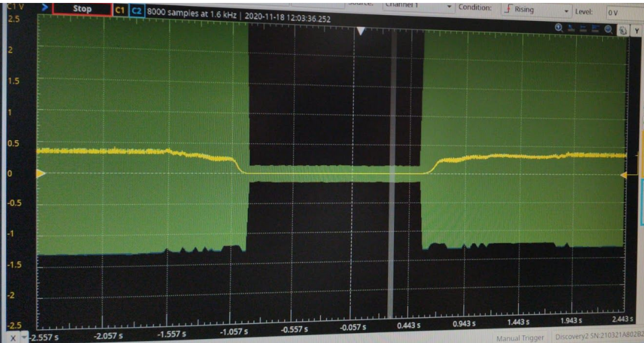This screenshot has width=644, height=343.
Task: Click the blue arrow beside Stop
Action: point(45,7)
